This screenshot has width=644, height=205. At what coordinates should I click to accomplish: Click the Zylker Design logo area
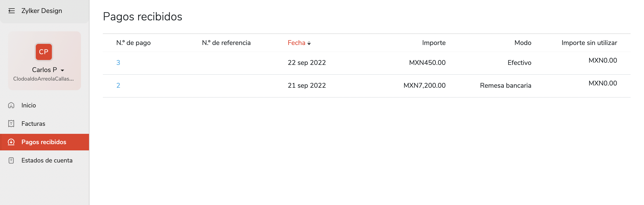(x=42, y=11)
